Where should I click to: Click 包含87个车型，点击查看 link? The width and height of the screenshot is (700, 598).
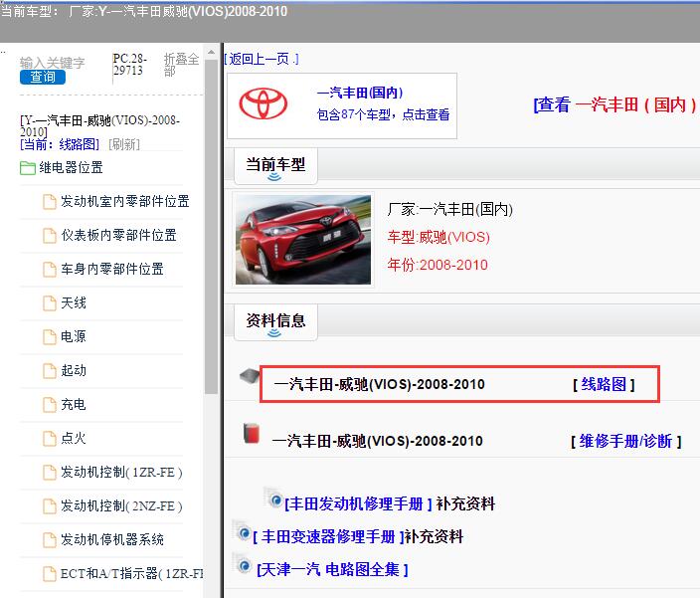click(383, 114)
